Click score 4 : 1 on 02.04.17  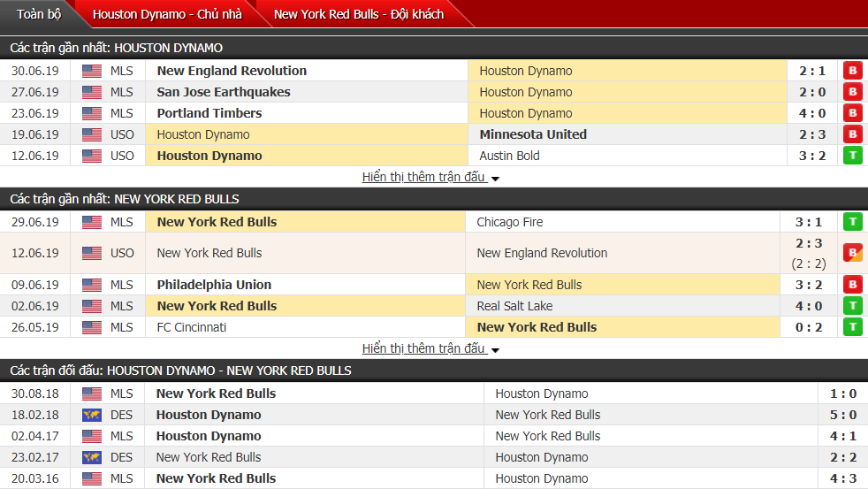point(843,437)
